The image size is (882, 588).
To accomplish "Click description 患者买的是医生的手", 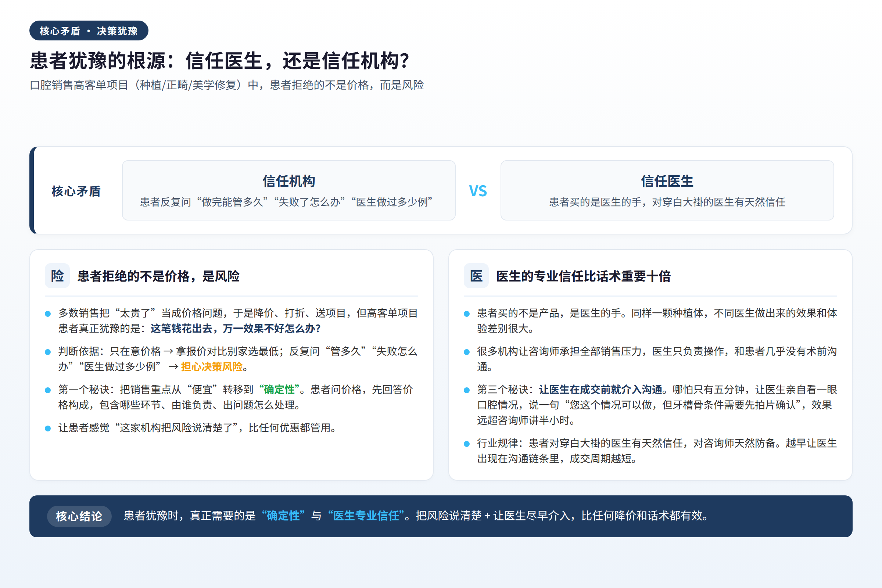I will [x=667, y=202].
